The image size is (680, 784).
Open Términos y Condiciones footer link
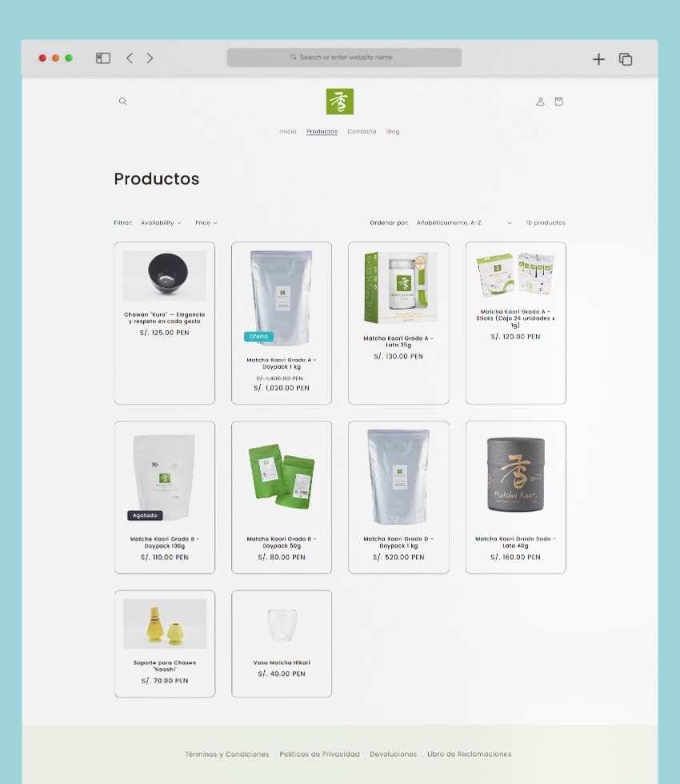point(227,754)
